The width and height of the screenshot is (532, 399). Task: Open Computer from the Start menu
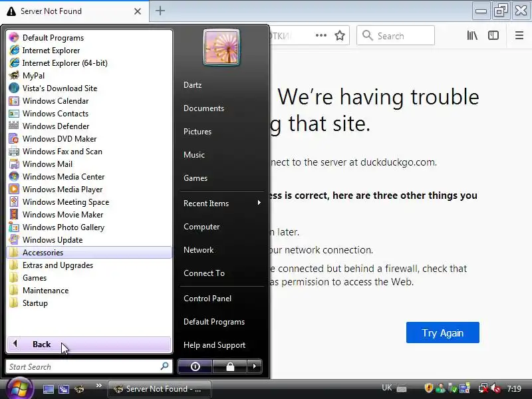pos(201,227)
